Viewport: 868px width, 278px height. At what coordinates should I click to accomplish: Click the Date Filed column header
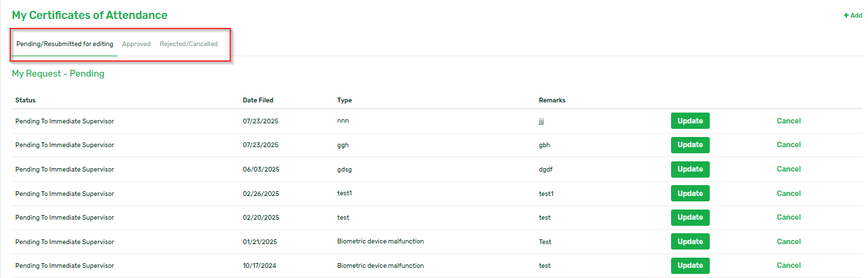tap(258, 100)
